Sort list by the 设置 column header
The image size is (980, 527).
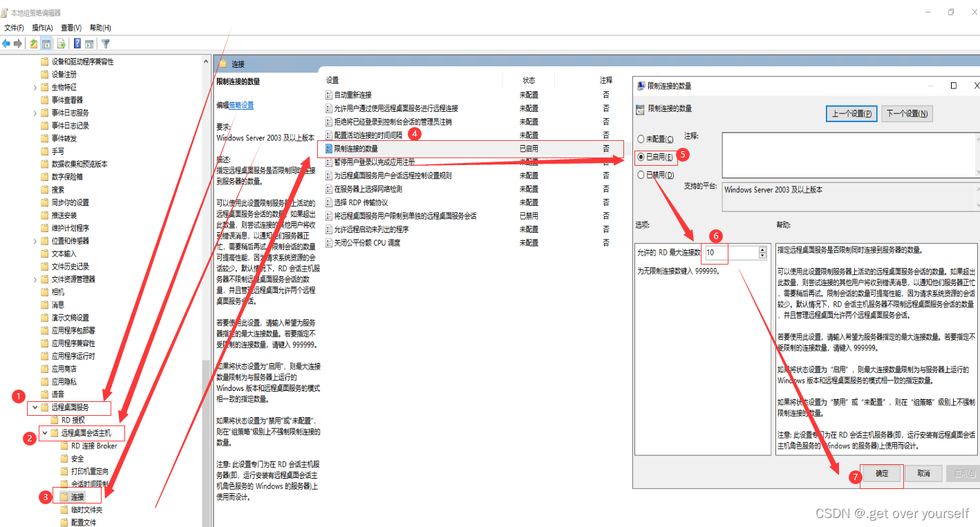coord(332,80)
